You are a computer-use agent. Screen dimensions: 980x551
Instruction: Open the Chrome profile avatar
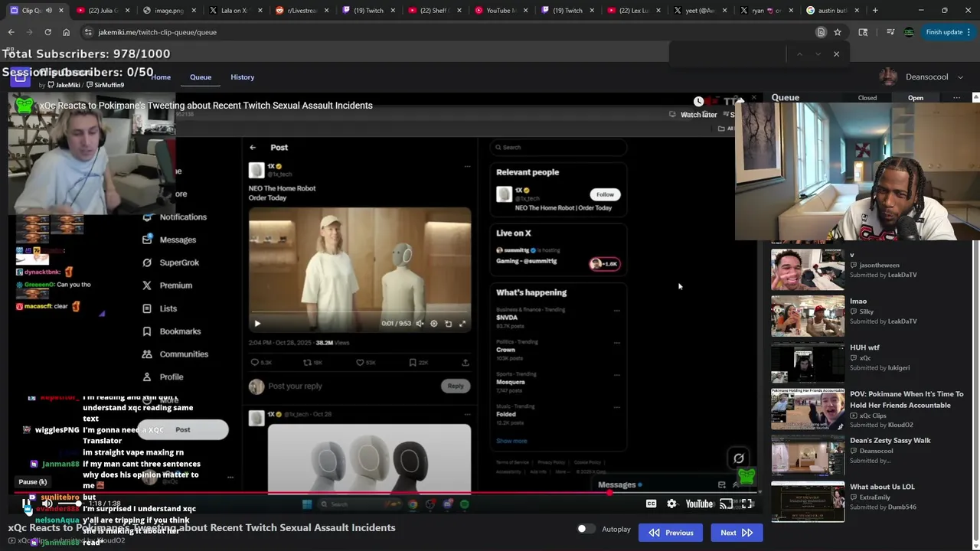point(909,32)
